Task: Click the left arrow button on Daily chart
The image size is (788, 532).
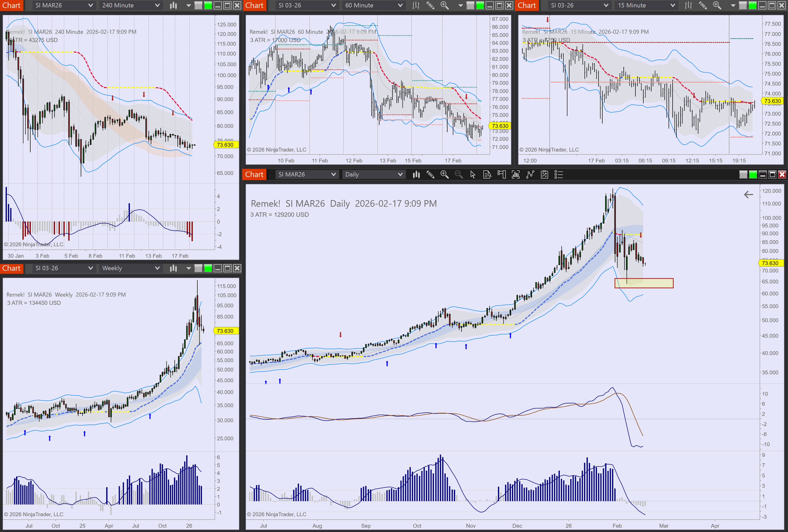Action: (748, 195)
